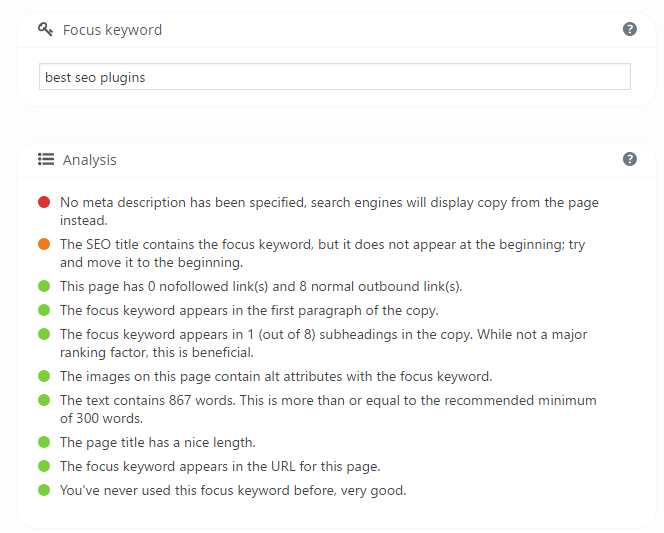Click the SEO title focus keyword message

(x=322, y=253)
